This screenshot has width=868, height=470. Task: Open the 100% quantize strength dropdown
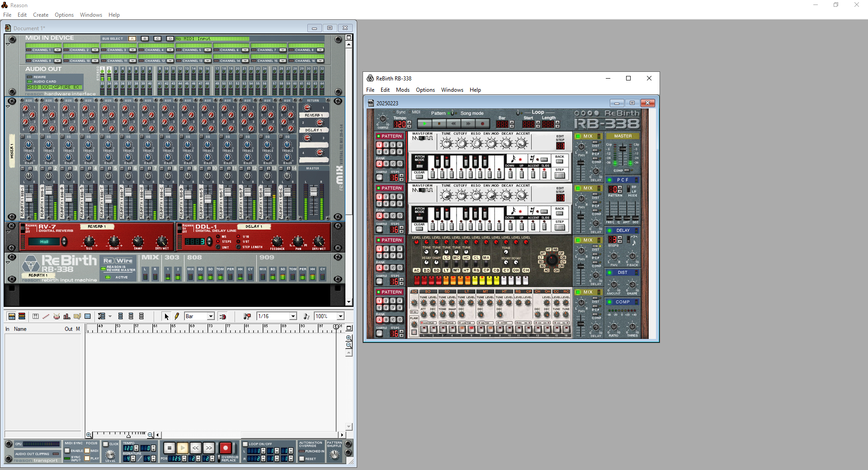click(340, 316)
